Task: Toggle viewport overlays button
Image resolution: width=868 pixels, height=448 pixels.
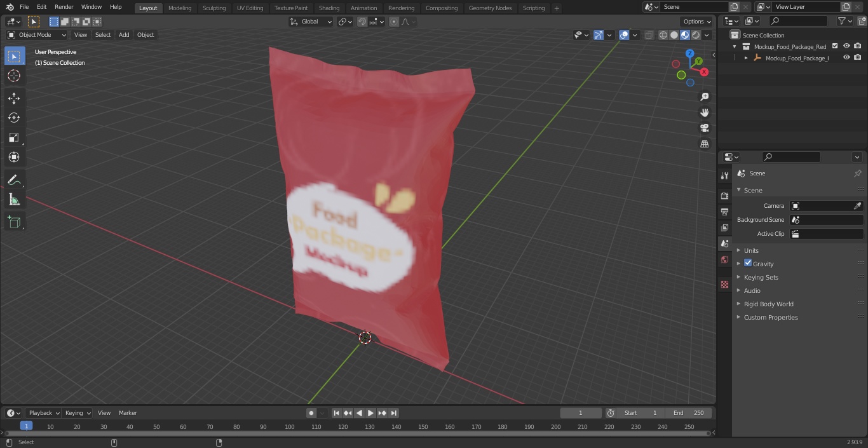Action: 624,35
